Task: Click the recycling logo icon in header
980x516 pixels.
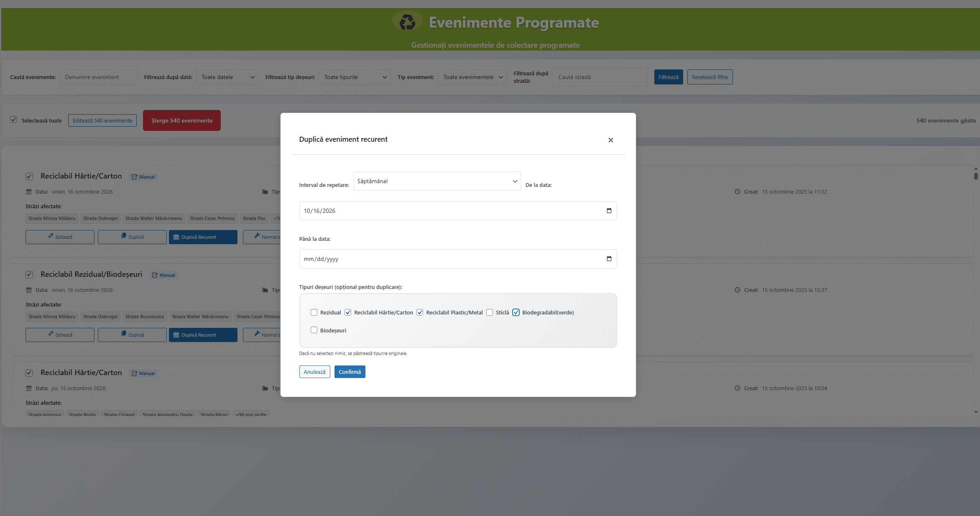Action: coord(407,22)
